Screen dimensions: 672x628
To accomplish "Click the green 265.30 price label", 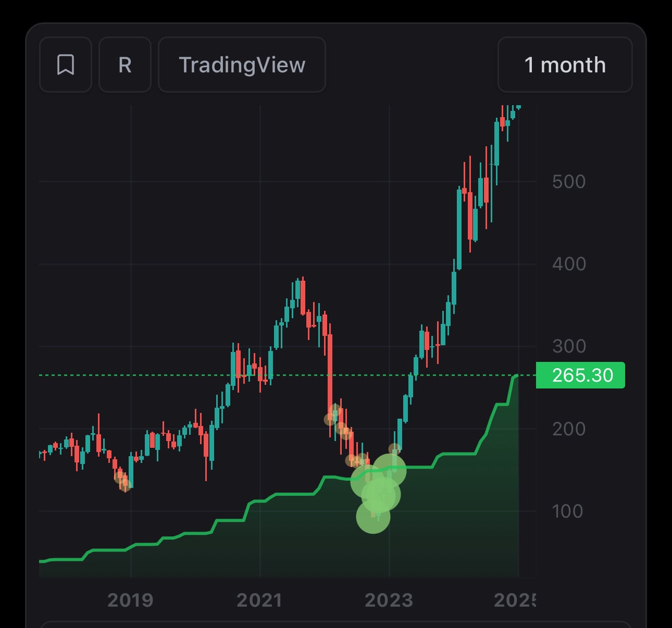I will click(x=580, y=375).
